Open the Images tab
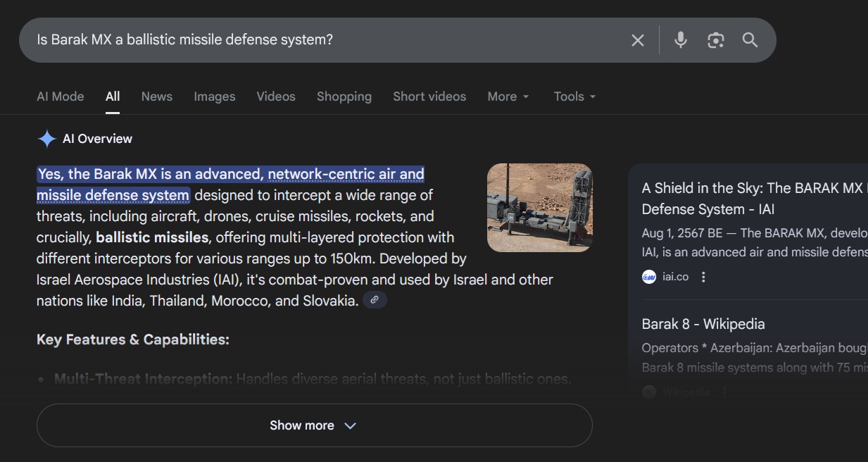The image size is (868, 462). click(x=215, y=96)
